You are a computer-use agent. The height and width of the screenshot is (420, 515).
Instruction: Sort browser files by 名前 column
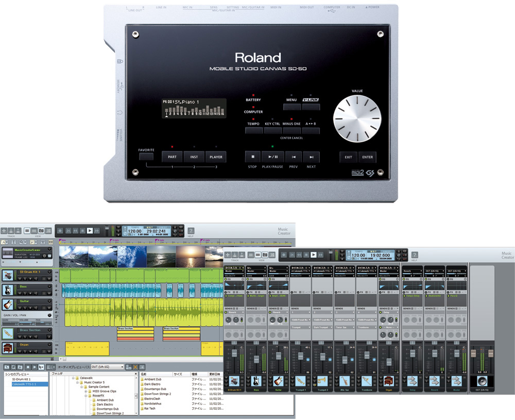click(156, 374)
